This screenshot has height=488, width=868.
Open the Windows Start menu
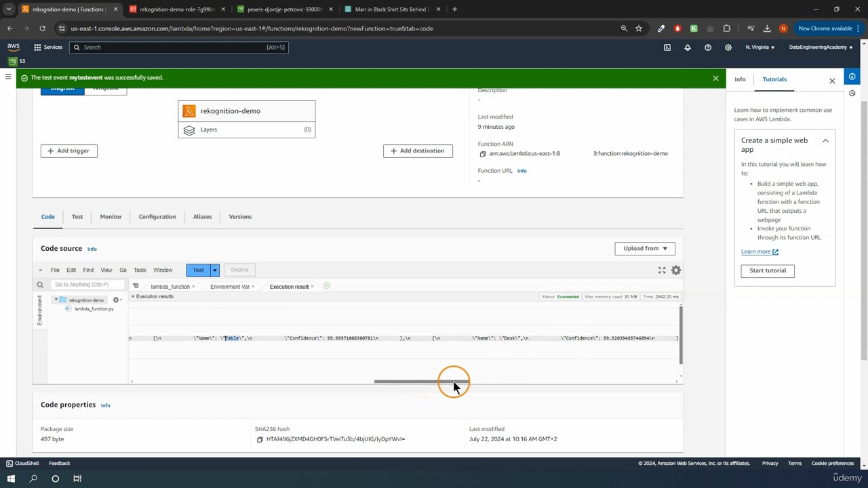(11, 479)
